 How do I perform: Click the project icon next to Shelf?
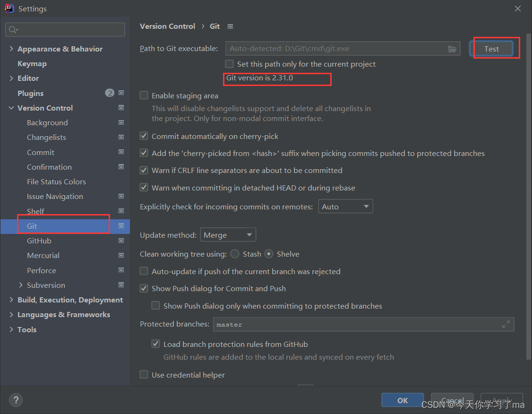point(121,211)
